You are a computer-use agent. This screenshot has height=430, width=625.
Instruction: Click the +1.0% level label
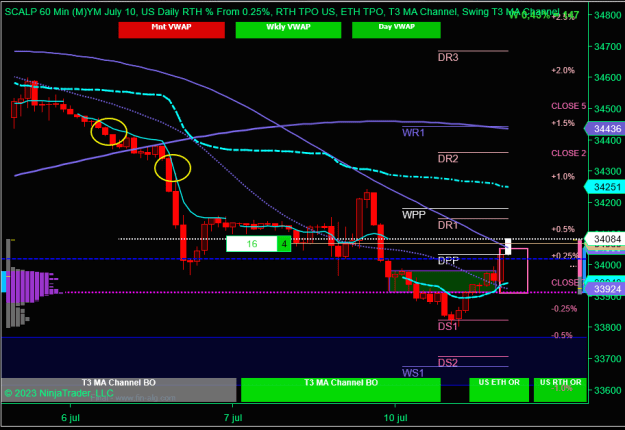coord(563,176)
